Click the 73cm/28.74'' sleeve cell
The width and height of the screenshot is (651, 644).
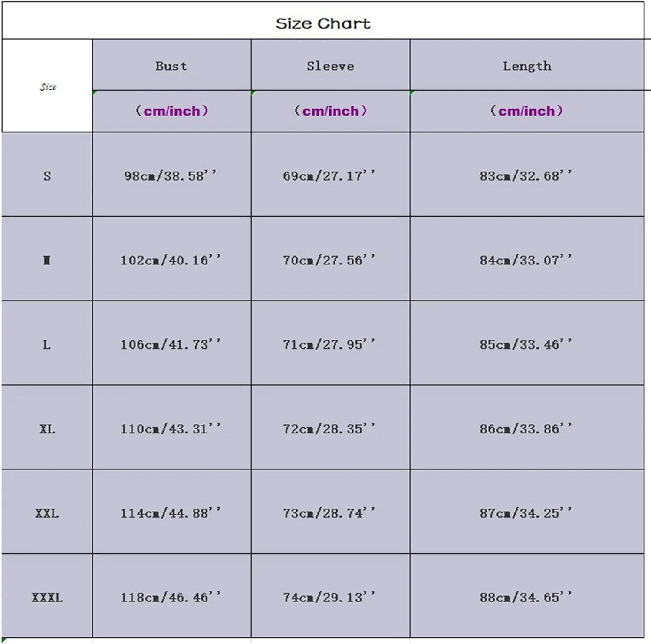330,512
